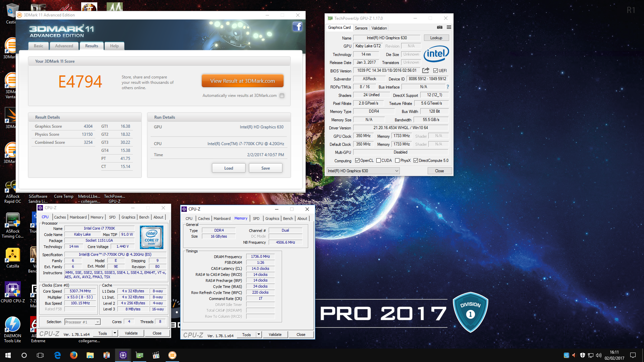Open ASRock Timing Configurator desktop shortcut
The image size is (644, 362).
point(13,225)
